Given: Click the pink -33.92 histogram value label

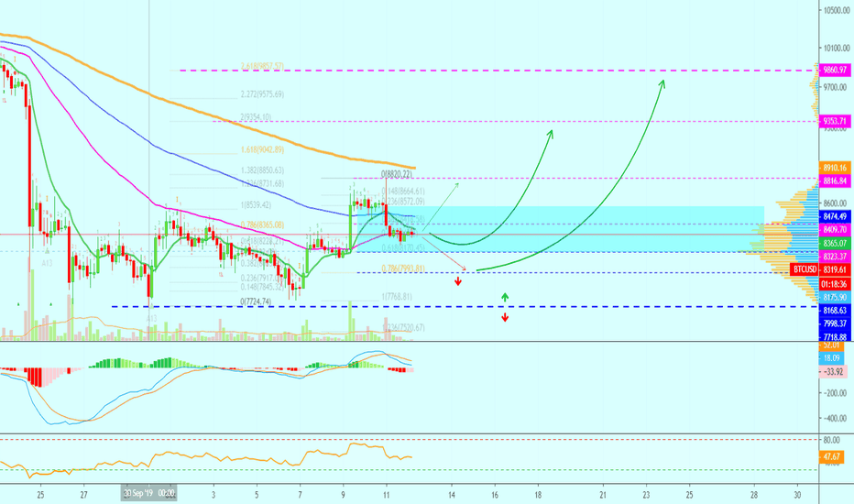Looking at the screenshot, I should pyautogui.click(x=833, y=372).
